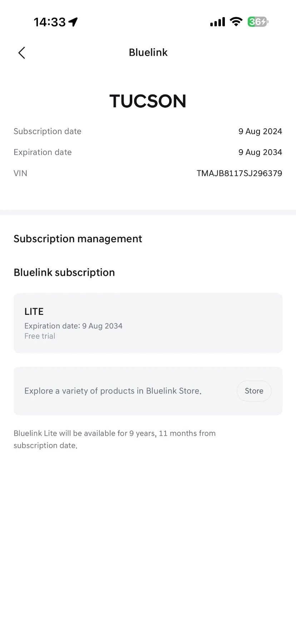Tap the Wi-Fi status icon
Screen dimensions: 296x644
pyautogui.click(x=236, y=22)
